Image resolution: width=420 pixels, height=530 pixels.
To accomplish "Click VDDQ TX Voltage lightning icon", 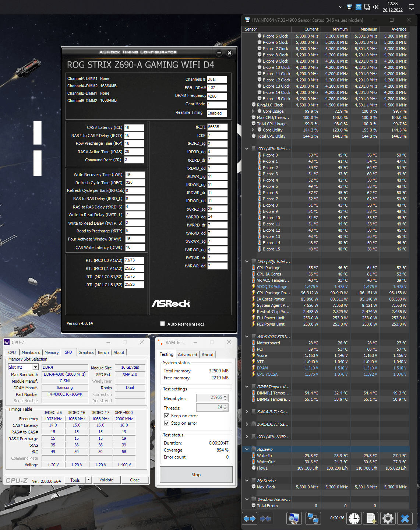I will click(x=253, y=287).
